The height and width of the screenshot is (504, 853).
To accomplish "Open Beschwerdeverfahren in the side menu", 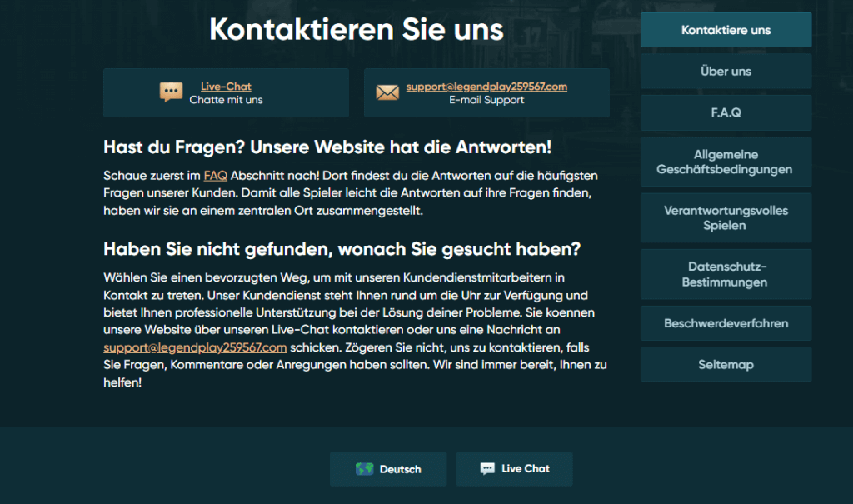I will (726, 323).
